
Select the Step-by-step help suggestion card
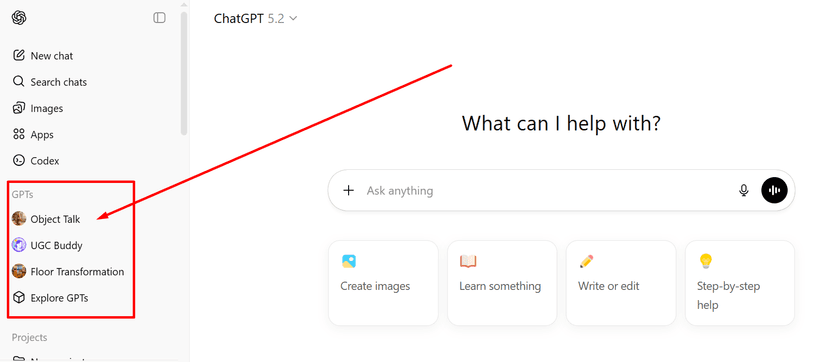(740, 283)
